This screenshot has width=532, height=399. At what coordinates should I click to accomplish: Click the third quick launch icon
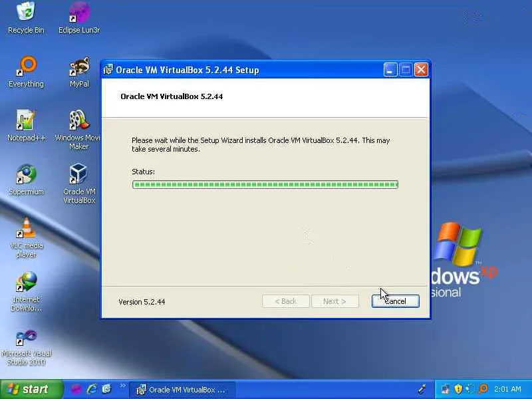(106, 389)
